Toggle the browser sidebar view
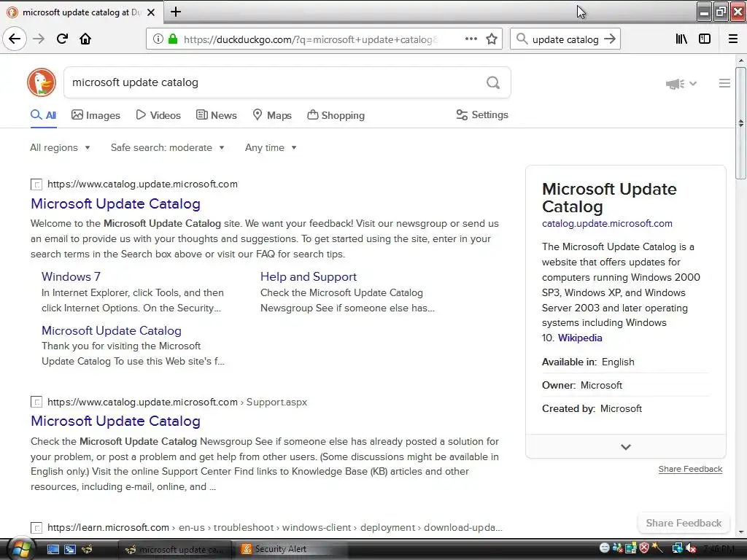Screen dimensions: 747x560 pyautogui.click(x=705, y=39)
